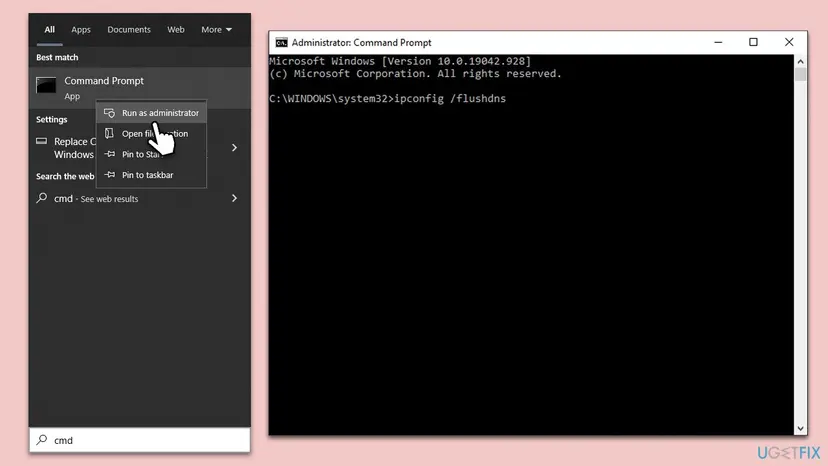Click the pin icon beside Pin to taskbar

(x=109, y=174)
